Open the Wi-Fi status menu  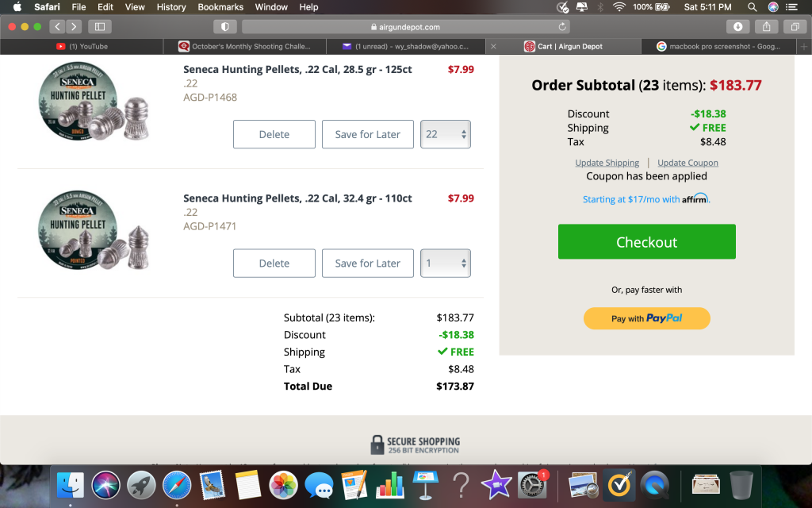pyautogui.click(x=619, y=6)
